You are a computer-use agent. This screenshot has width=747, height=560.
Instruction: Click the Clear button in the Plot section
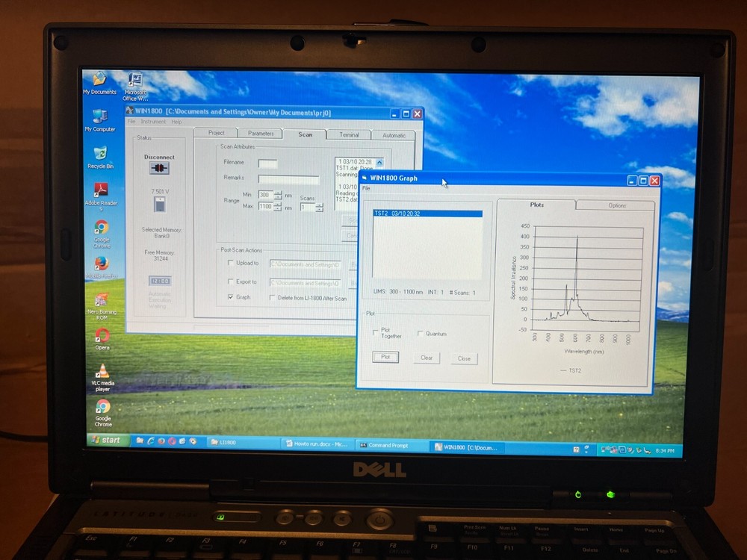click(427, 357)
